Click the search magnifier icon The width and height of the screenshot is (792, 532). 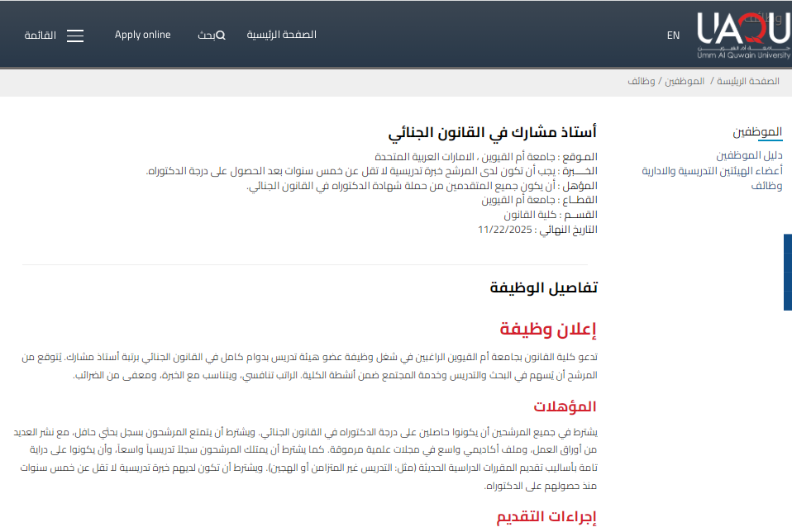tap(221, 36)
